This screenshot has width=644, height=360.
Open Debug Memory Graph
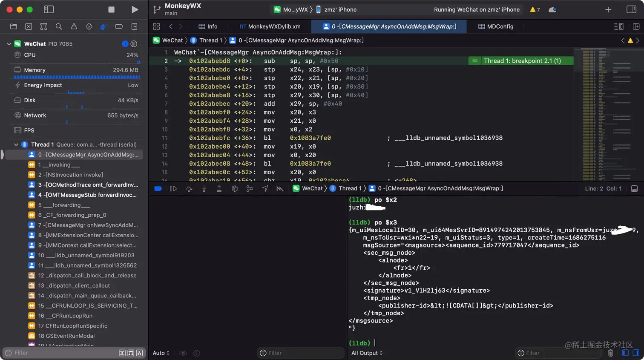coord(250,188)
